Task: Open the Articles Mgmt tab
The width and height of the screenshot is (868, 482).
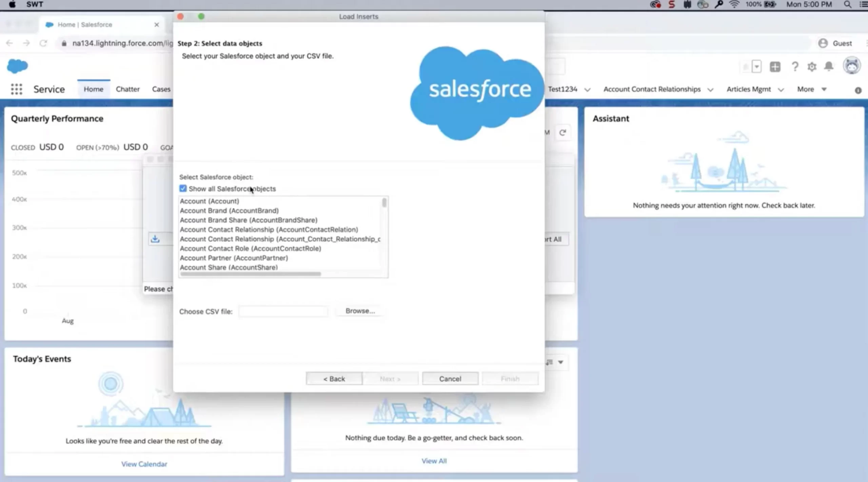Action: tap(748, 89)
